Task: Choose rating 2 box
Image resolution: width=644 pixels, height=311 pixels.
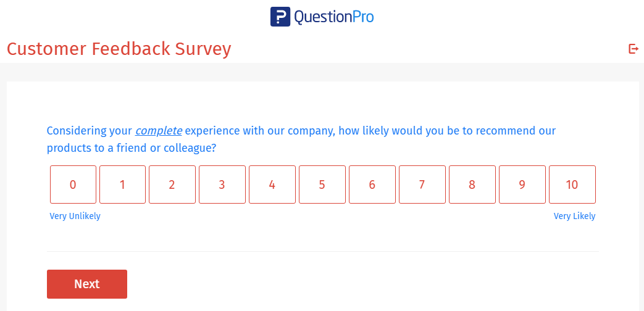Action: [x=172, y=185]
